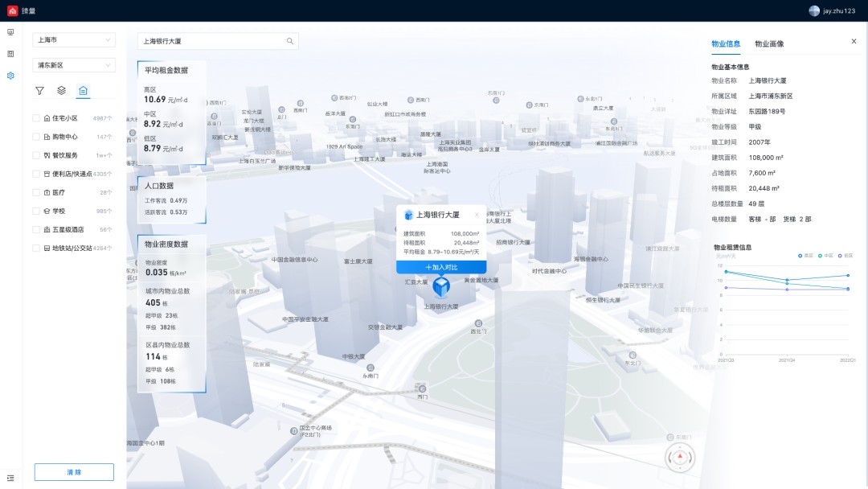The width and height of the screenshot is (868, 489).
Task: Click the 富士康大厦 map label
Action: 358,261
